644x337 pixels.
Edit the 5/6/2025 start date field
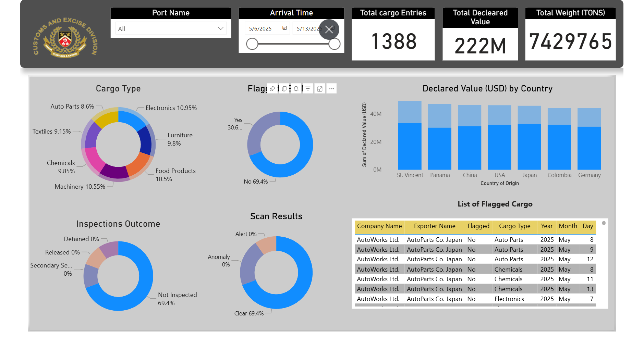tap(260, 28)
